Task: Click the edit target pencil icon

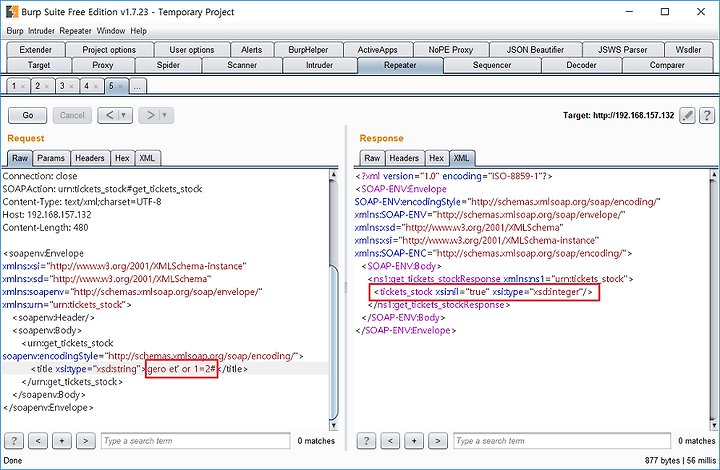Action: [687, 115]
